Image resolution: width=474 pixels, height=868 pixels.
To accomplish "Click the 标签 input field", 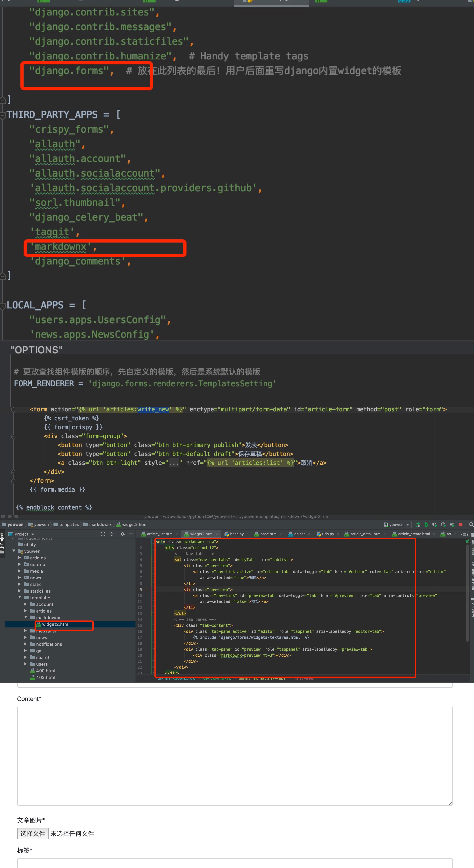I will coord(235,863).
